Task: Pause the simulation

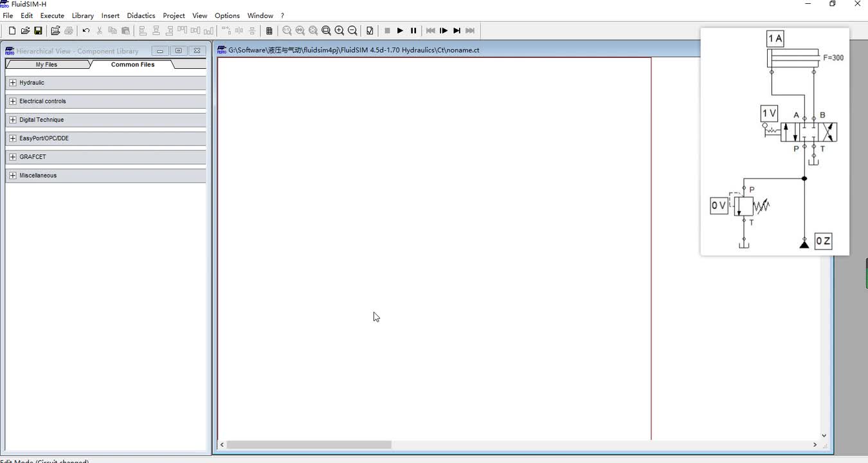Action: [413, 31]
